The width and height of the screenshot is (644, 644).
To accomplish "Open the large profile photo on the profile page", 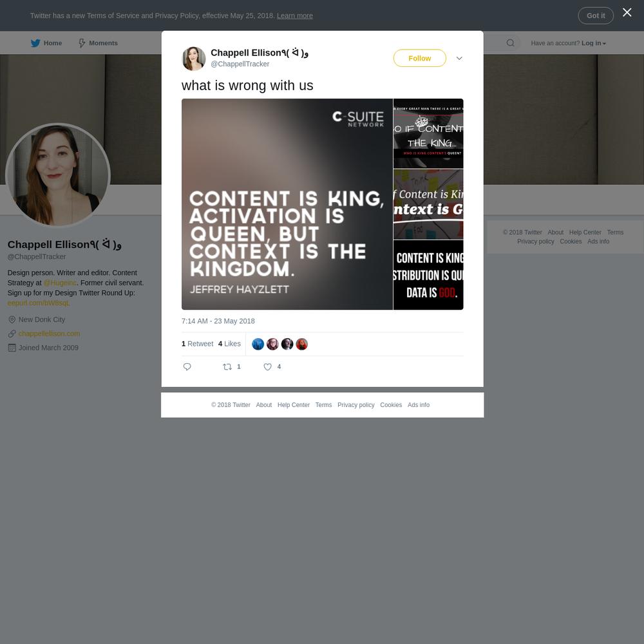I will coord(58,175).
